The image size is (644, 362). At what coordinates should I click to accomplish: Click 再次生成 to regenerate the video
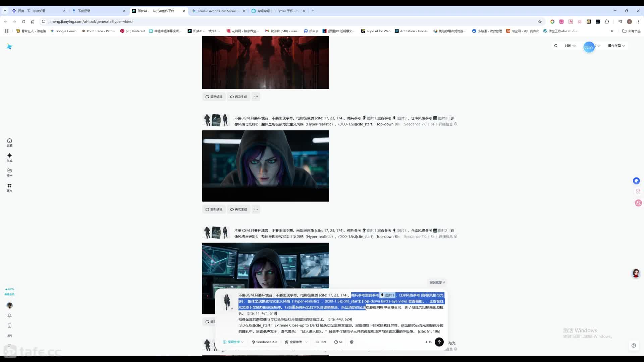(x=238, y=209)
